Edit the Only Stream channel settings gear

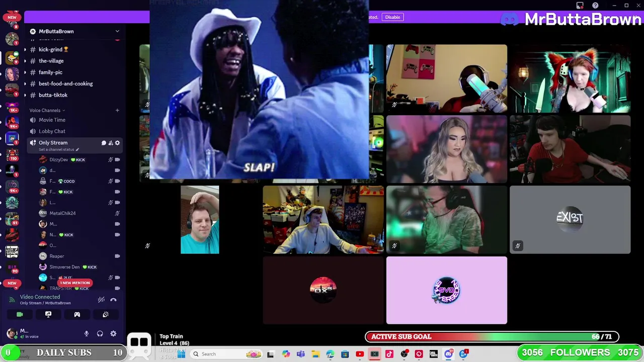(117, 143)
